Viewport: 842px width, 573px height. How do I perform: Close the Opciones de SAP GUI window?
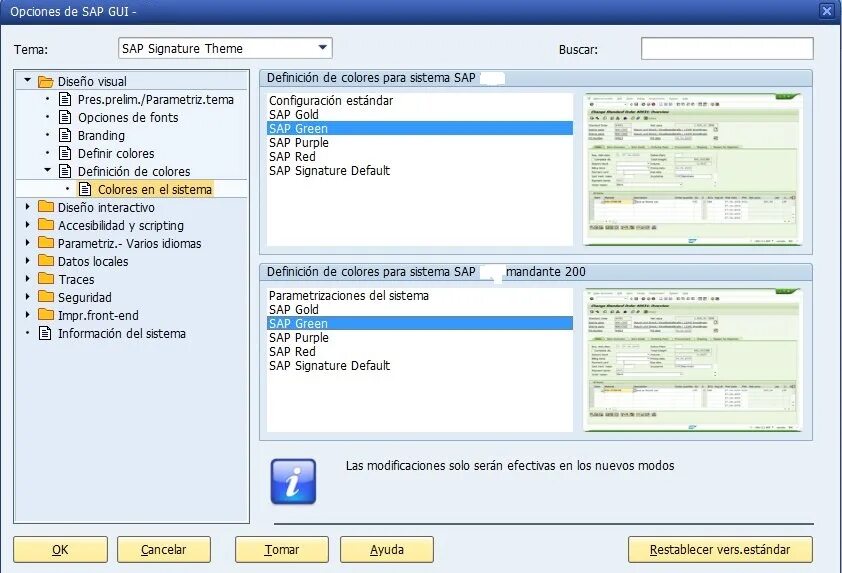pyautogui.click(x=827, y=11)
